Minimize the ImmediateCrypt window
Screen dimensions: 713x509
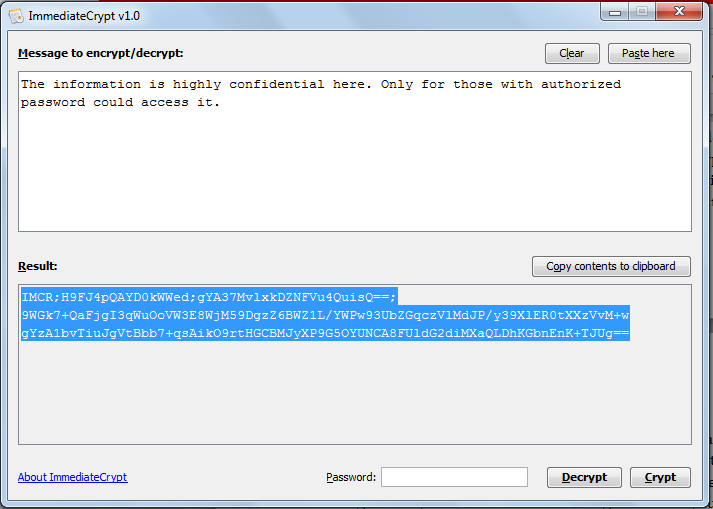pyautogui.click(x=616, y=11)
